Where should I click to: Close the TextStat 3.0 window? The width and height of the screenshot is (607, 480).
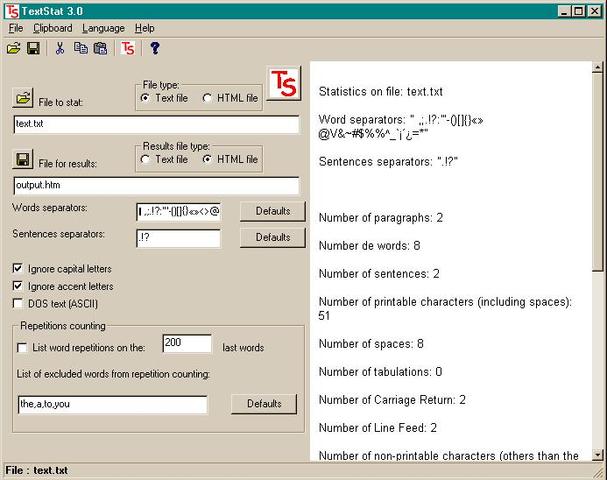595,11
